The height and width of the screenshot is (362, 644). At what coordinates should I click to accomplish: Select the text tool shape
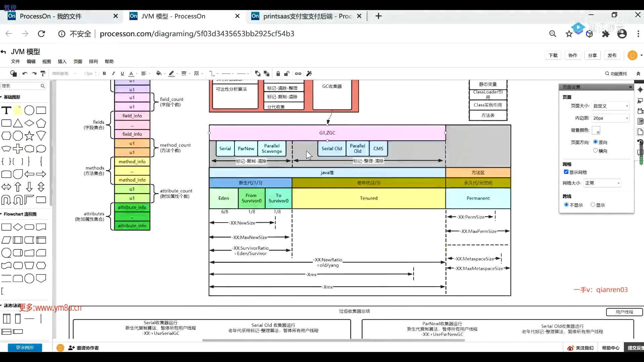click(x=6, y=110)
